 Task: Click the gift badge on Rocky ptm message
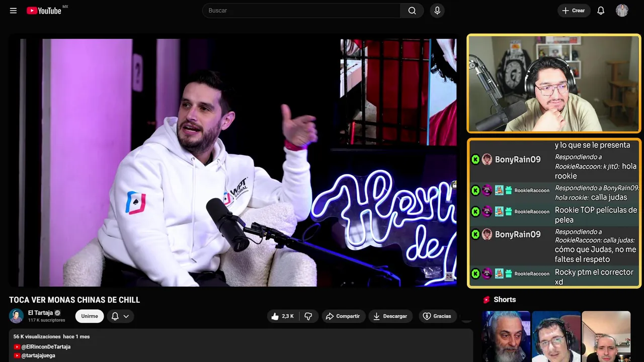point(509,274)
